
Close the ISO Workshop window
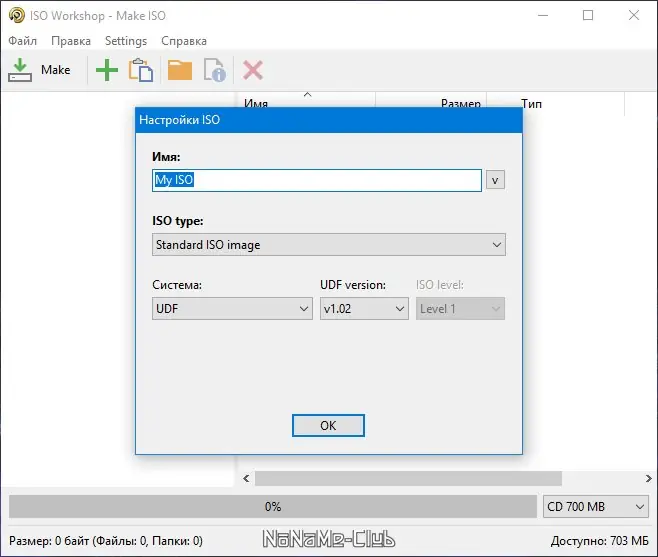(634, 16)
